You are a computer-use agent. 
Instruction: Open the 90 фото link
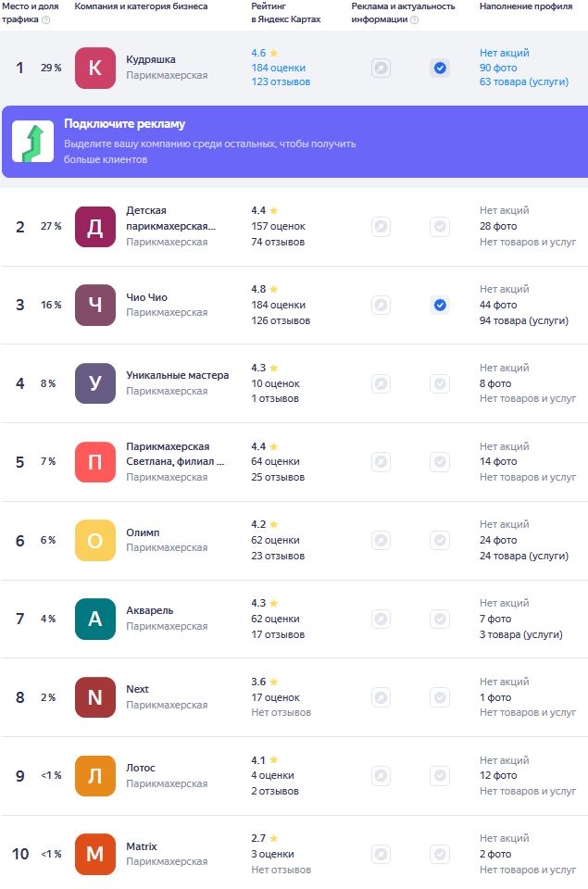[498, 68]
